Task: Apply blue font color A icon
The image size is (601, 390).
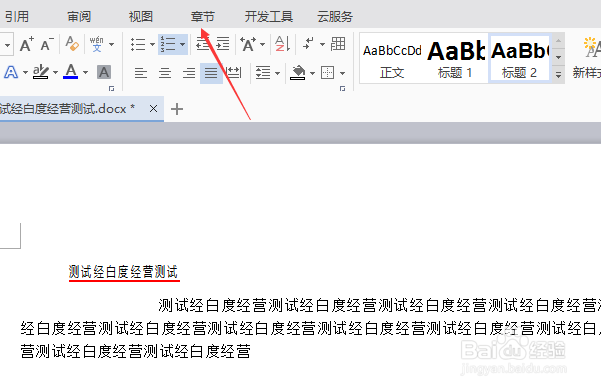Action: tap(71, 72)
